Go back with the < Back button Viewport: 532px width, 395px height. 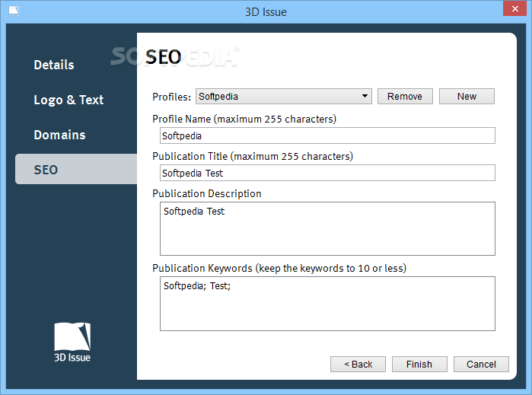(x=358, y=364)
